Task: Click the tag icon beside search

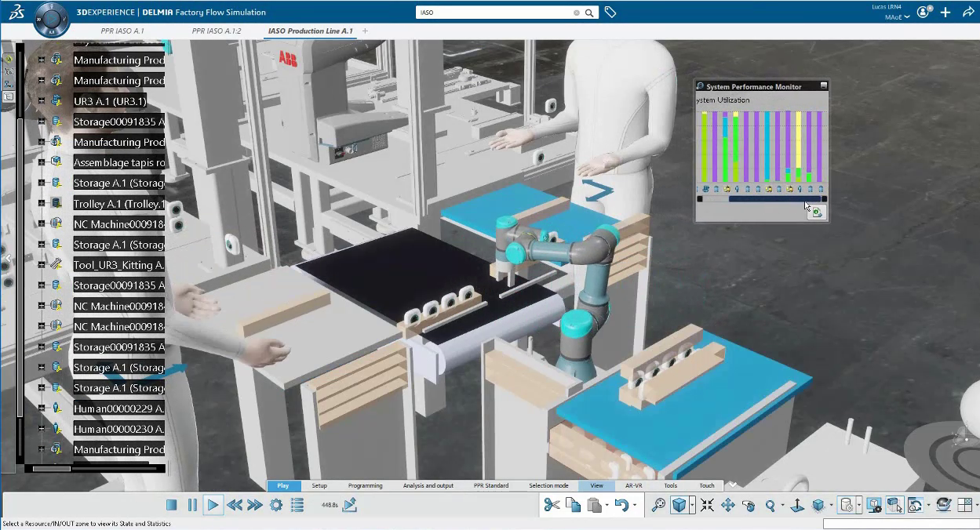Action: click(x=610, y=13)
